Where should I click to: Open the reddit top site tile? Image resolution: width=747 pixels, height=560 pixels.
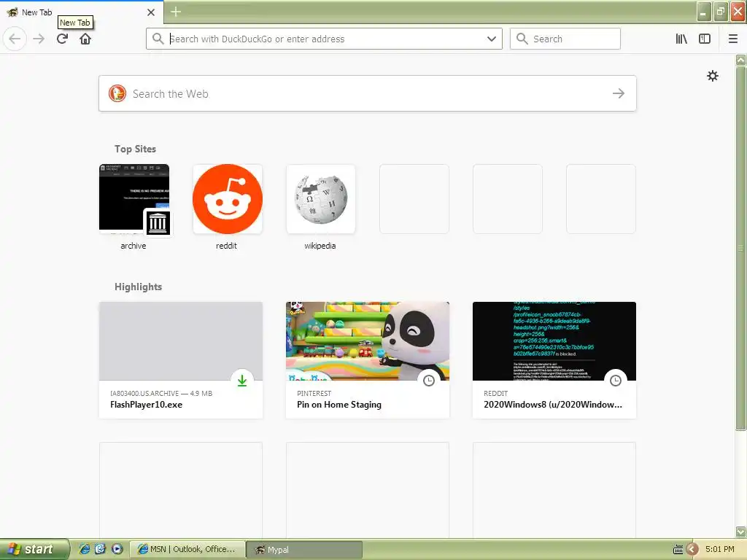228,199
